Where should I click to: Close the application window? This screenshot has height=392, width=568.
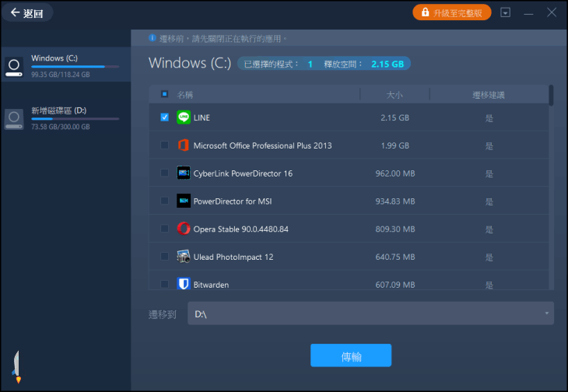552,12
